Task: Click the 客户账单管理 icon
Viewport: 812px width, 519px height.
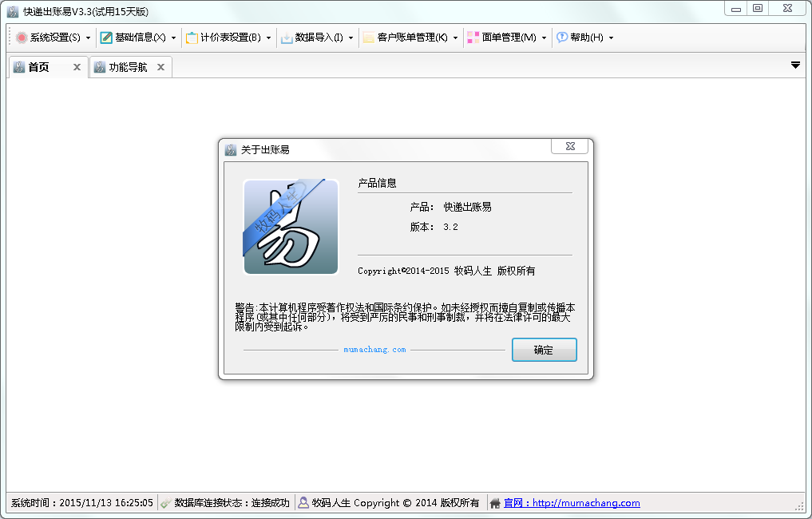Action: tap(369, 38)
